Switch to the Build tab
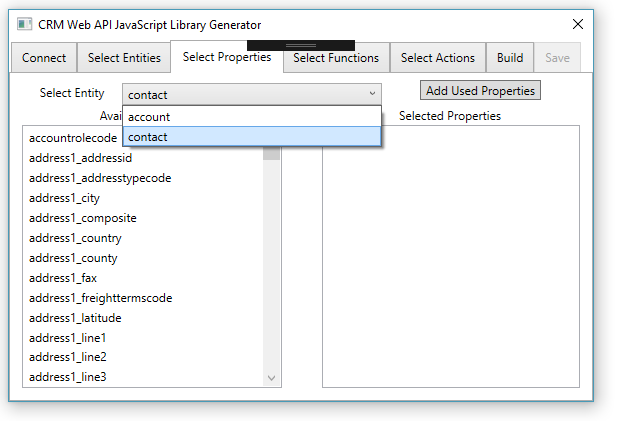This screenshot has height=421, width=618. click(510, 58)
